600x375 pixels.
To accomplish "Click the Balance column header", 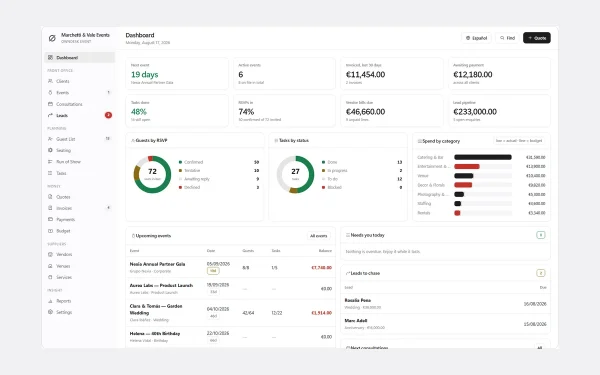I will pyautogui.click(x=325, y=251).
